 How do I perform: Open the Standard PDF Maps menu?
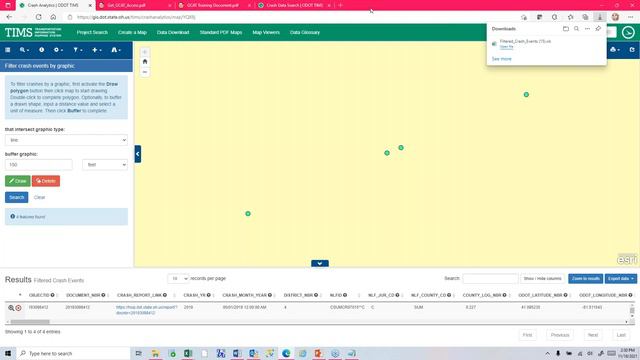(x=221, y=32)
